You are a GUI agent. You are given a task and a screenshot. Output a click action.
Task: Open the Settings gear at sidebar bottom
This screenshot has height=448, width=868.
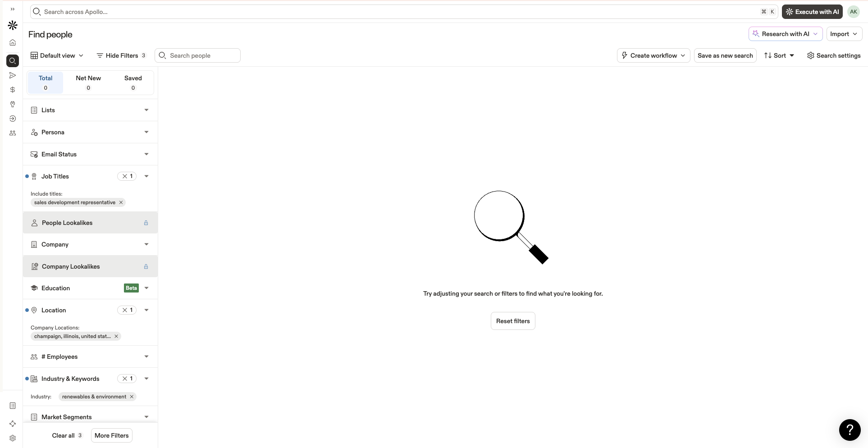13,438
